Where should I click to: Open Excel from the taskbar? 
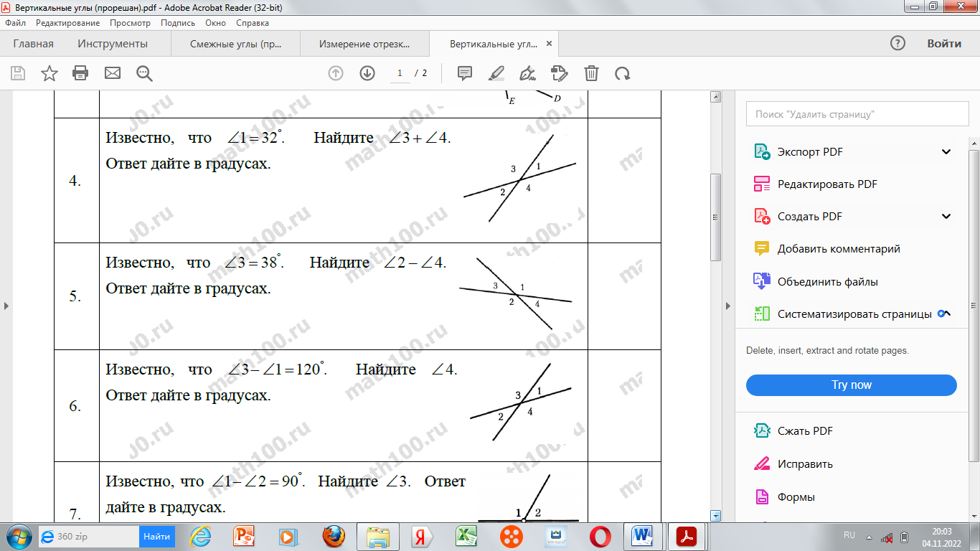[x=467, y=537]
